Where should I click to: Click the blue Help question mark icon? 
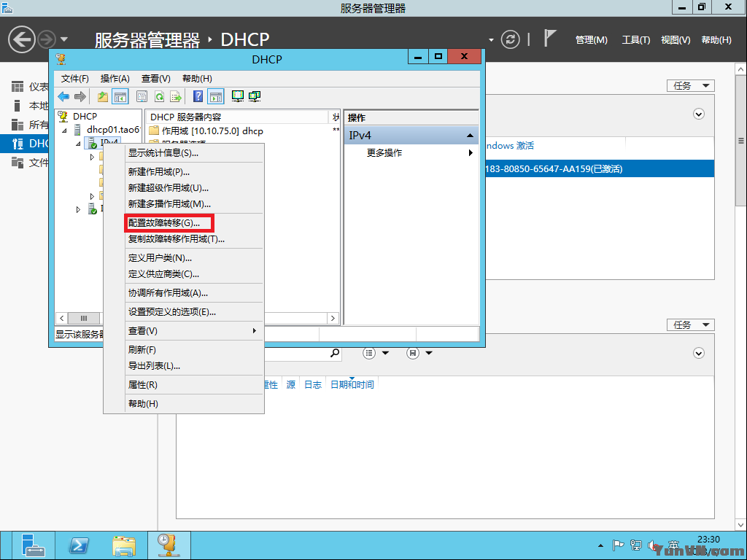tap(198, 97)
